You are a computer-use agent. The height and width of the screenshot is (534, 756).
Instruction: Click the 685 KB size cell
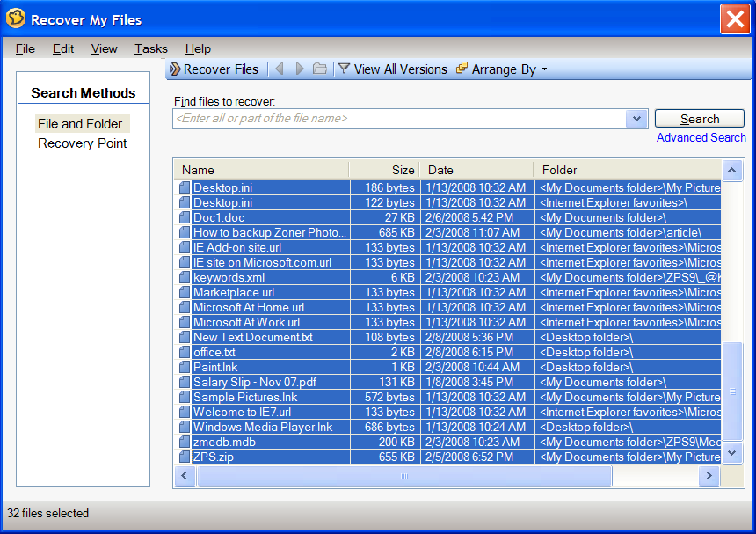click(385, 232)
